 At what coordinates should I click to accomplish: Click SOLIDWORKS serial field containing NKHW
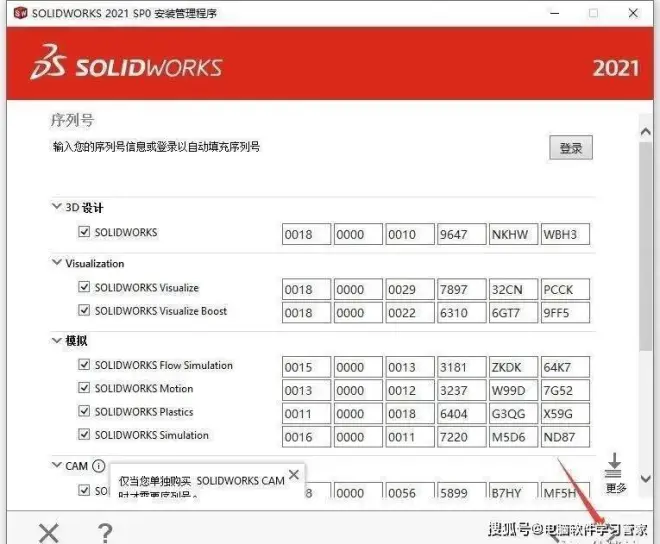pos(513,234)
